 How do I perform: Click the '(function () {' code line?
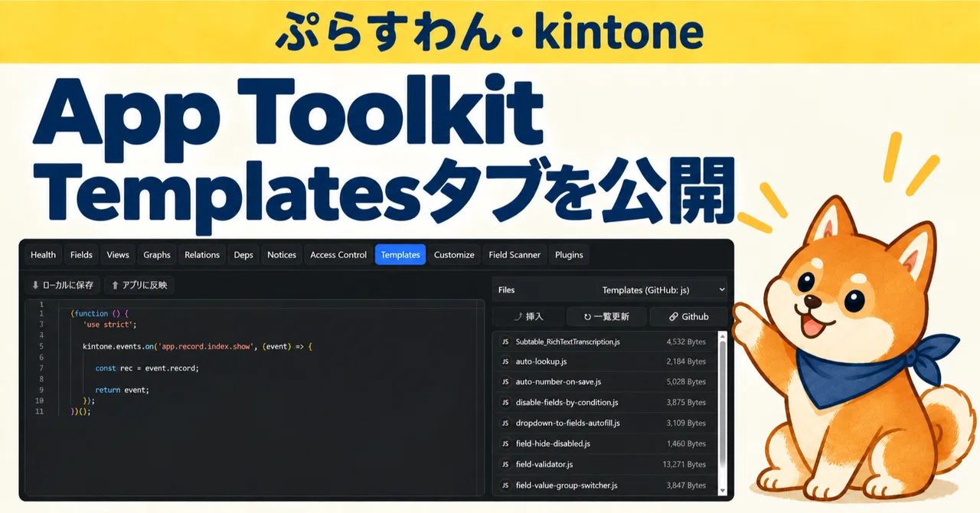click(x=100, y=314)
